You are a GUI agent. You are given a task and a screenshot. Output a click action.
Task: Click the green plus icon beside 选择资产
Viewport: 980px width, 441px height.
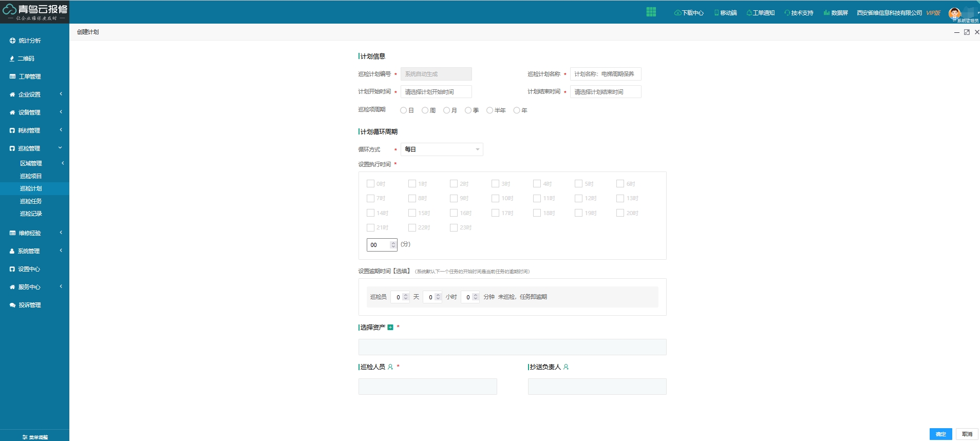(x=390, y=328)
